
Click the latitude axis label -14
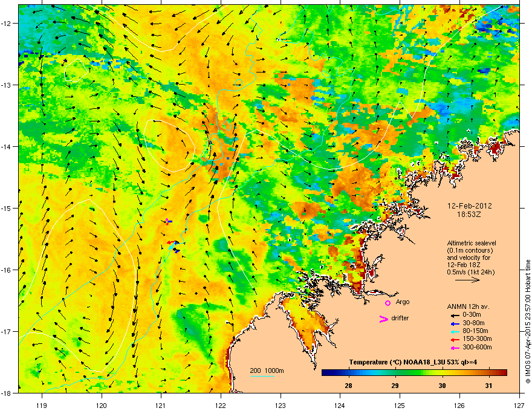coord(7,146)
